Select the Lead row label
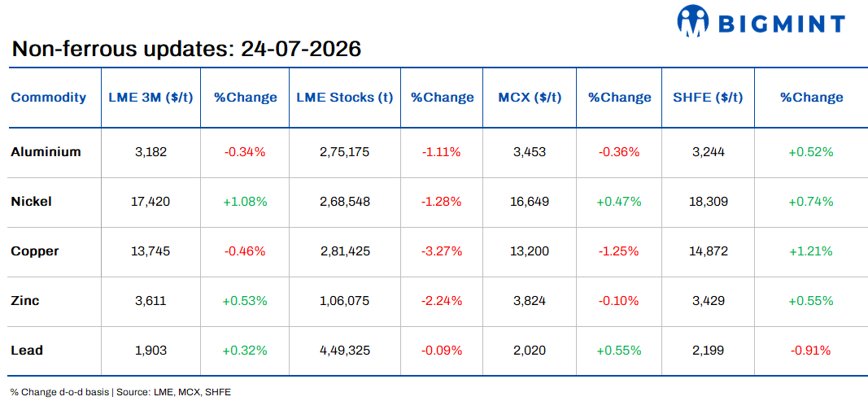The width and height of the screenshot is (868, 401). pos(27,351)
